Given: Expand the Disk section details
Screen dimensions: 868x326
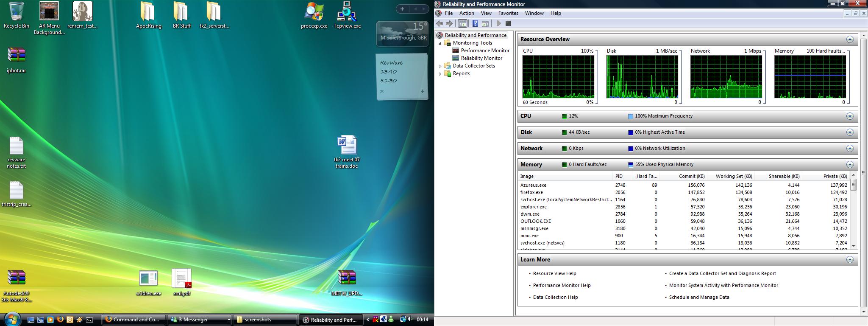Looking at the screenshot, I should coord(849,132).
